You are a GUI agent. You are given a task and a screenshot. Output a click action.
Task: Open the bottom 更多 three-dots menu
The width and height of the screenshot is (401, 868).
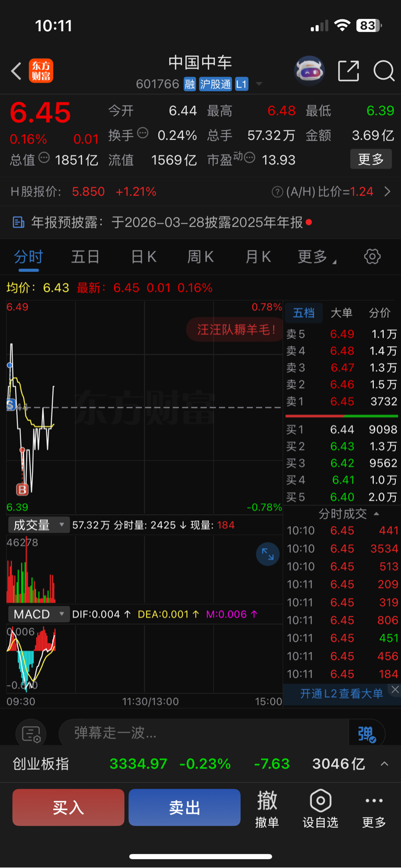tap(374, 808)
